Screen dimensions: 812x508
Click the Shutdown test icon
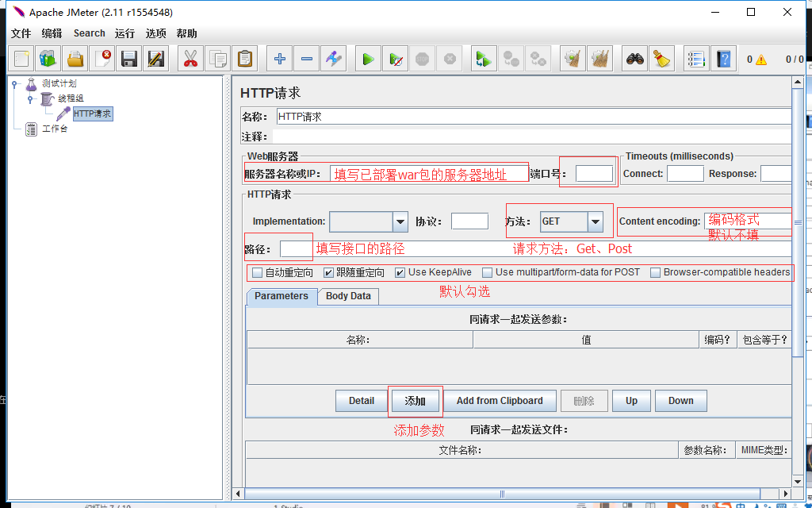[449, 59]
